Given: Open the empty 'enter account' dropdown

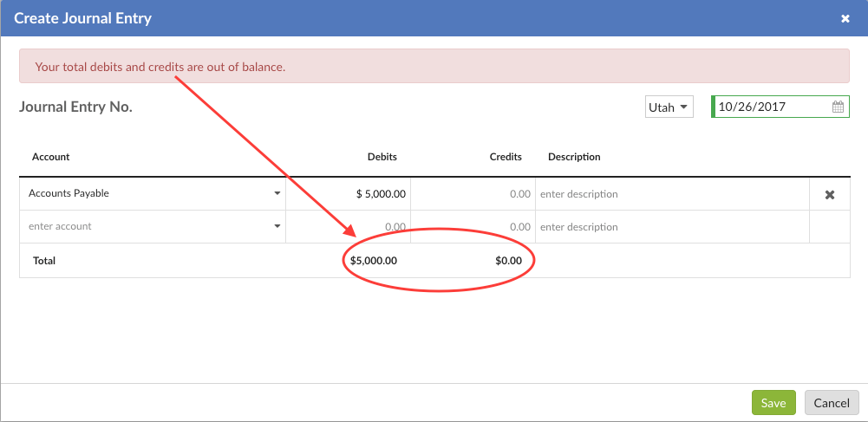Looking at the screenshot, I should point(277,227).
